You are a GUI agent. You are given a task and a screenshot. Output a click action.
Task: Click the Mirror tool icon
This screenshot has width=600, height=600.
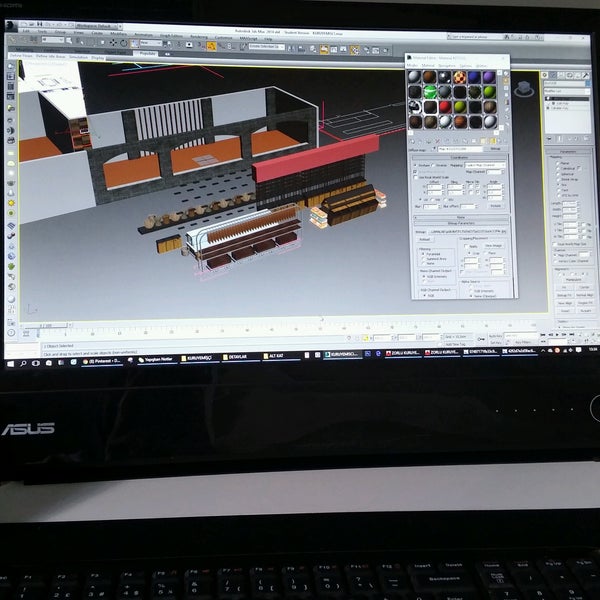click(291, 49)
